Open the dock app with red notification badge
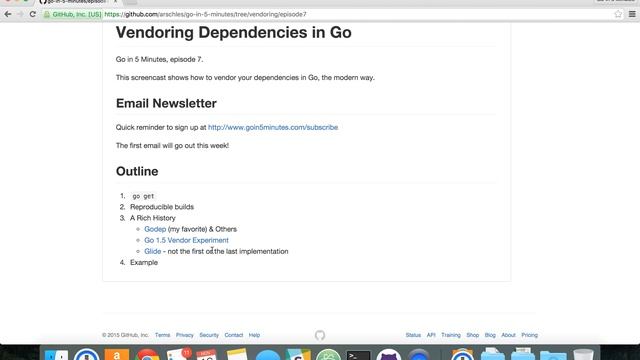Screen dimensions: 640x360 tap(178, 354)
